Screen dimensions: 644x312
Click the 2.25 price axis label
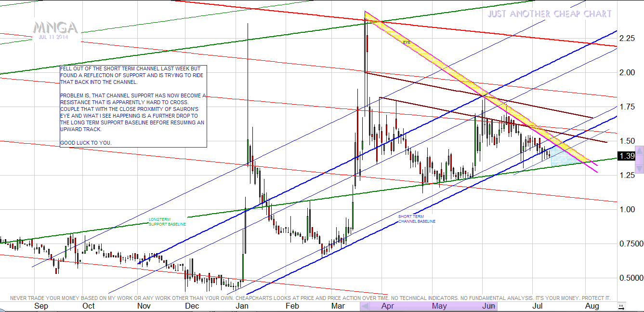(627, 39)
